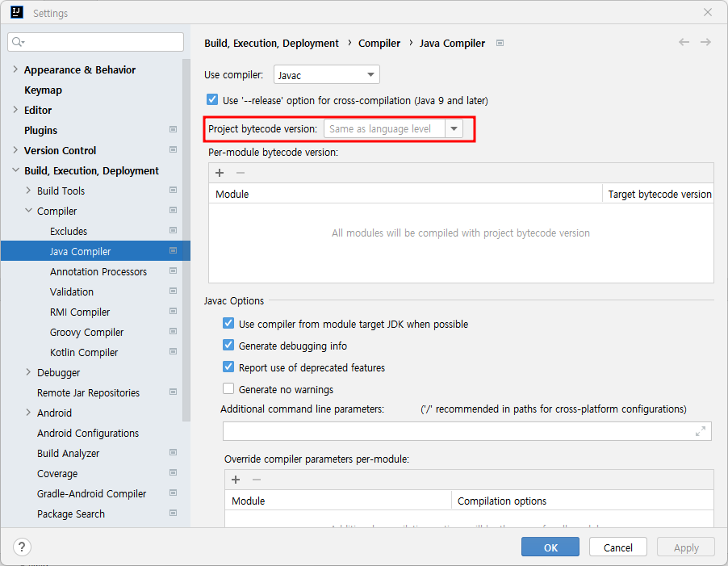Select Plugins in settings tree
Viewport: 728px width, 566px height.
41,131
